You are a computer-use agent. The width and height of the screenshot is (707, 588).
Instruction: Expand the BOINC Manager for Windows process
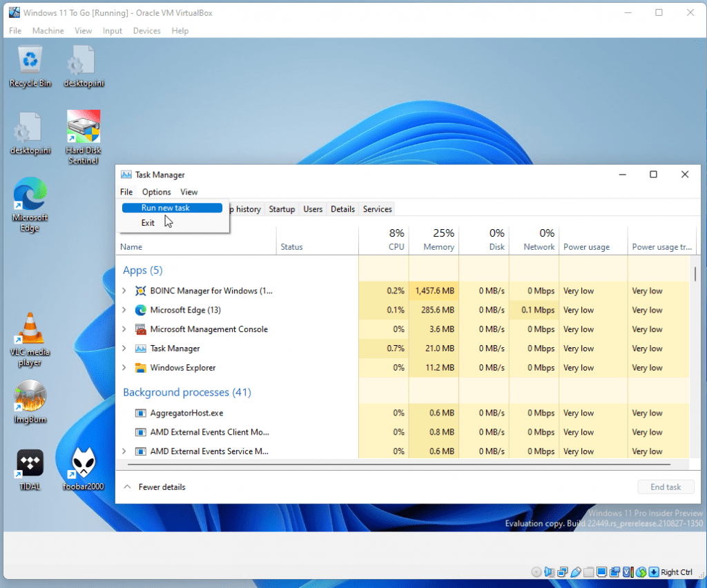[x=124, y=291]
